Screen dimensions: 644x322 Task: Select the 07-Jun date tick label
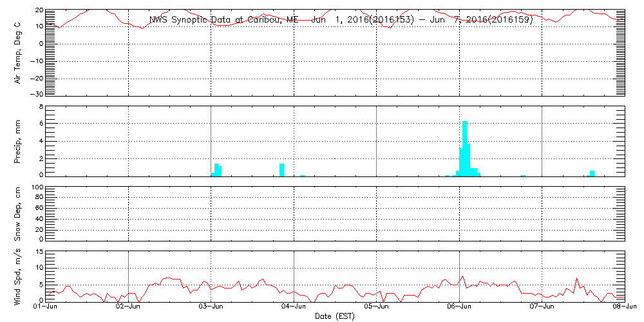pyautogui.click(x=542, y=307)
